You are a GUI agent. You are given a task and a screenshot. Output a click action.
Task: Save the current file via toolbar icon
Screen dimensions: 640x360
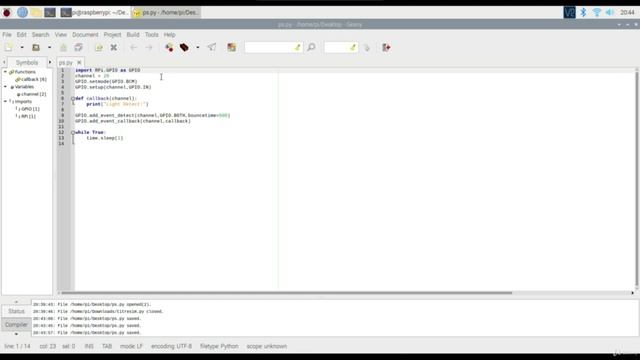[x=63, y=47]
